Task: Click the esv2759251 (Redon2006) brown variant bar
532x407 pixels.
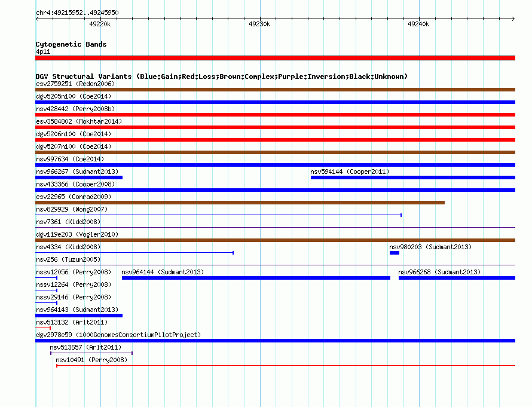Action: [275, 90]
